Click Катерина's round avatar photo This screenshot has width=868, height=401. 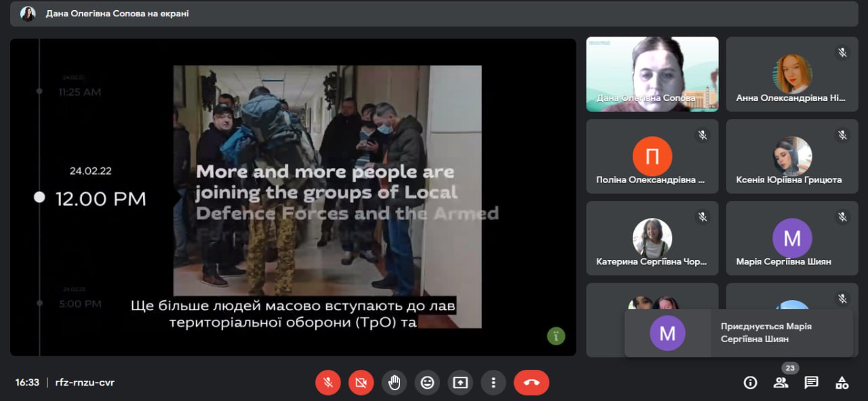(652, 238)
